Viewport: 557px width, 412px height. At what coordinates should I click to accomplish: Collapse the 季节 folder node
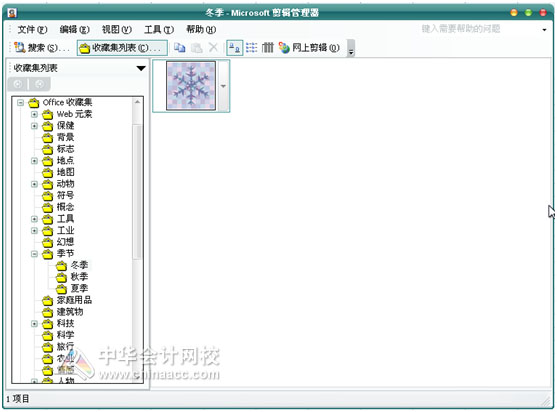(34, 254)
